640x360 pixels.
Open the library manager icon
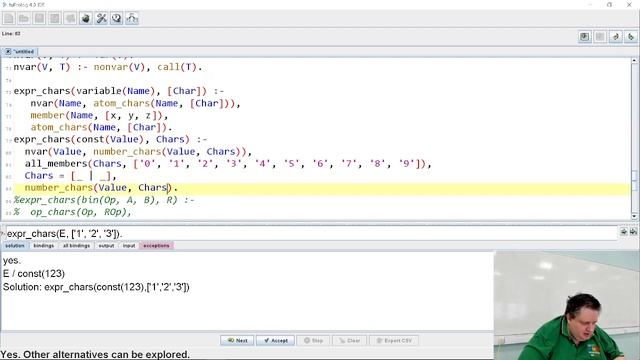point(86,18)
